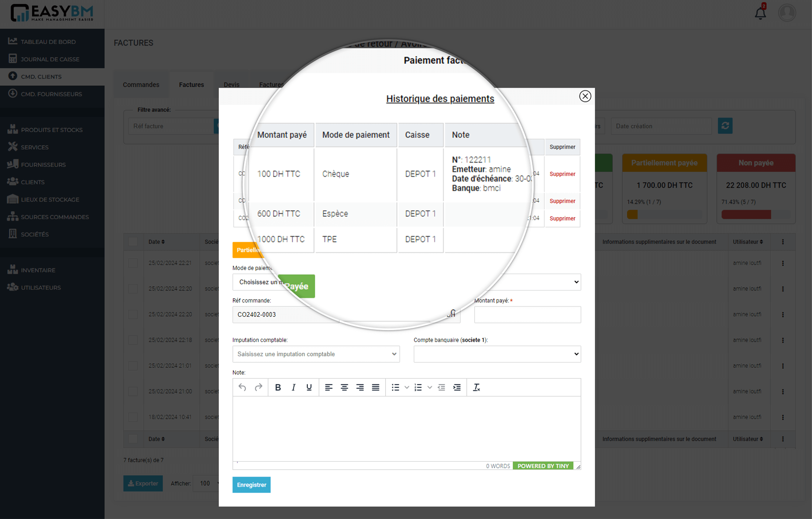Click the redo icon in note editor

coord(258,387)
